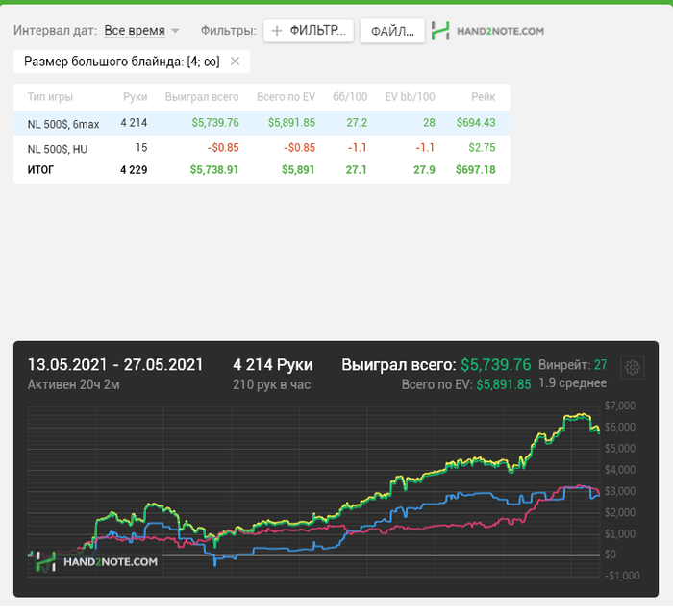Click the '-$0.85' won total cell for HU
The height and width of the screenshot is (616, 673).
click(223, 148)
